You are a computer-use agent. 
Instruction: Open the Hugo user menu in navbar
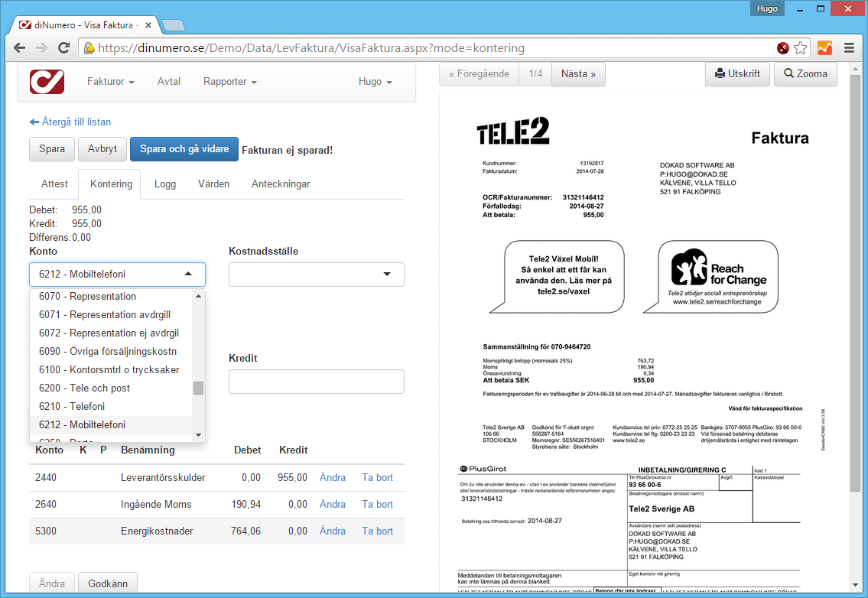click(375, 81)
